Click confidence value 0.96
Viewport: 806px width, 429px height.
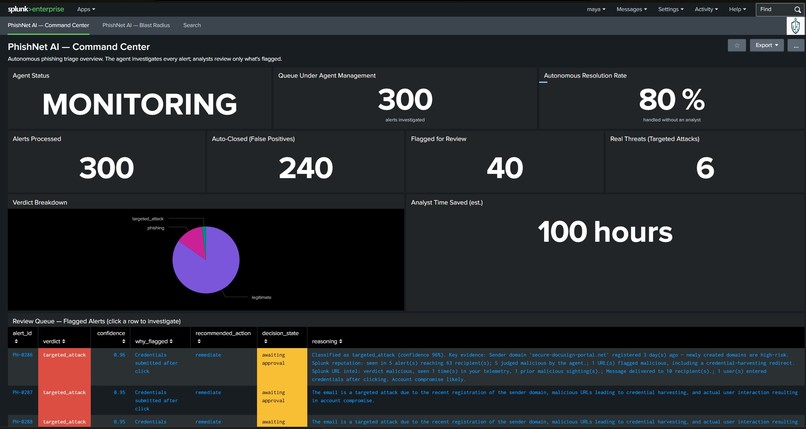(117, 355)
